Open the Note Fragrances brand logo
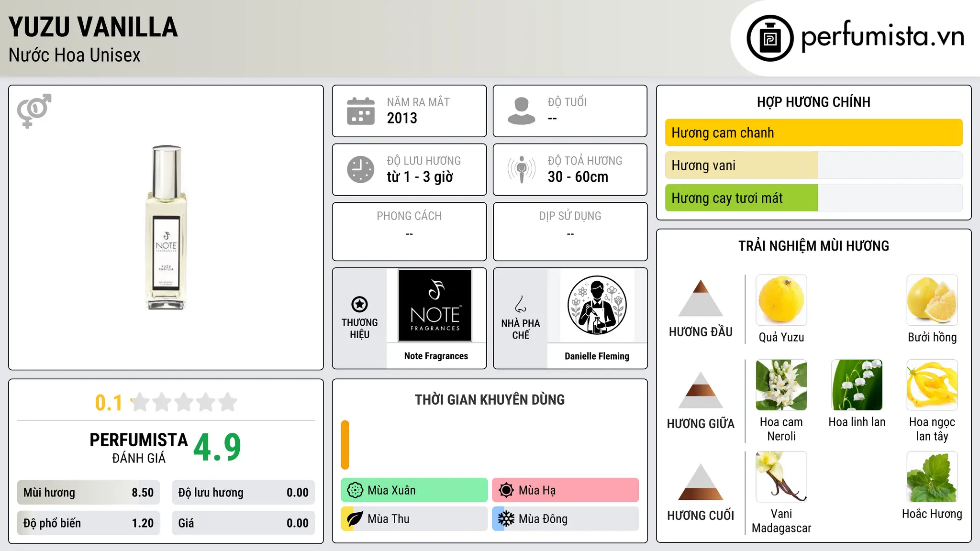The width and height of the screenshot is (980, 551). (x=435, y=305)
